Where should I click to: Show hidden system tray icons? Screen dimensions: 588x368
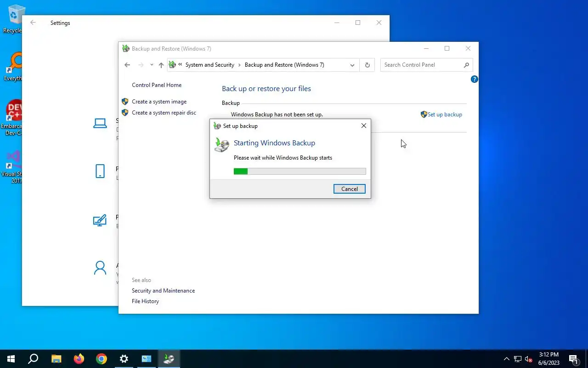pyautogui.click(x=507, y=359)
